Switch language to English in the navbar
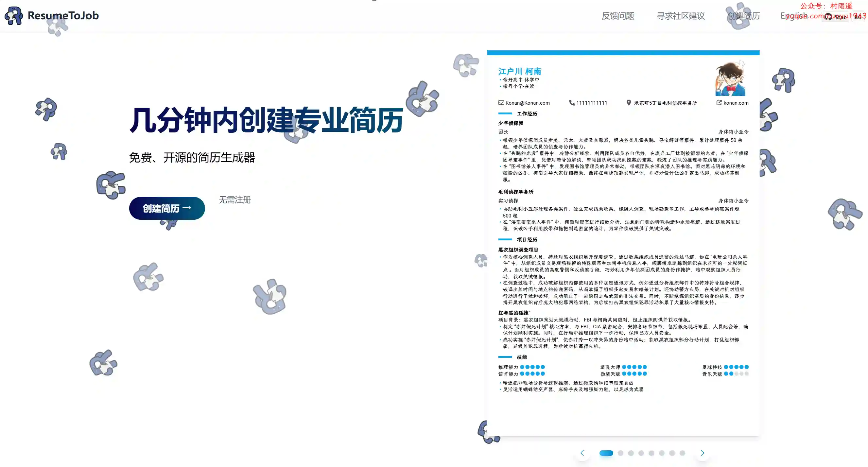This screenshot has width=868, height=467. 794,16
